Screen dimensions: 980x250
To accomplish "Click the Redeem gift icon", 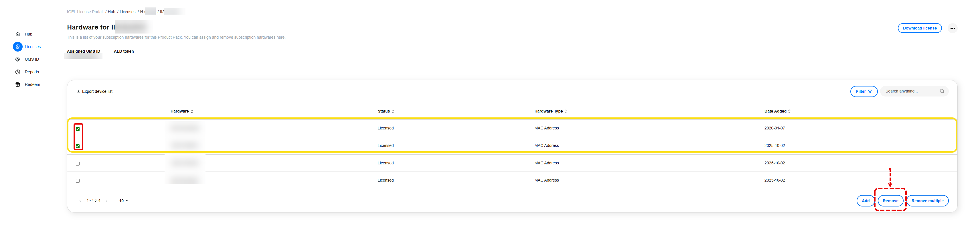I will [x=17, y=84].
